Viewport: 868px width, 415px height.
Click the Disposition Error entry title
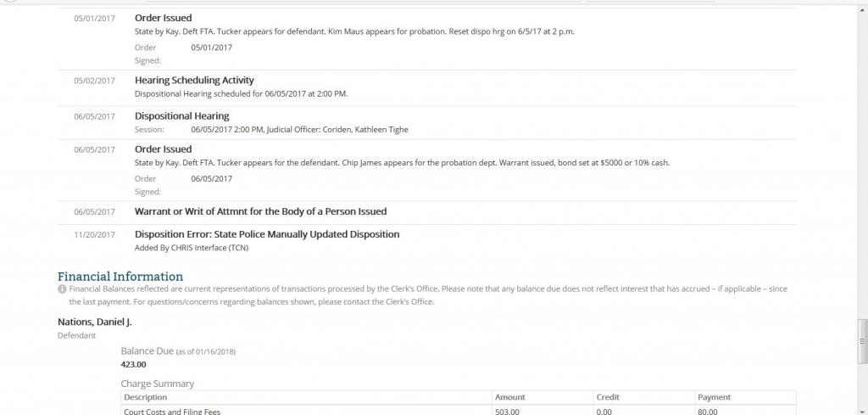[x=267, y=234]
